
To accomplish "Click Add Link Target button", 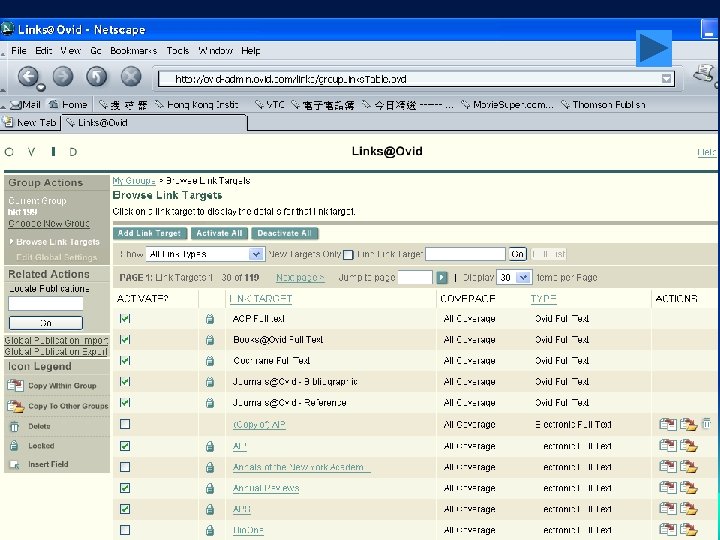I will tap(150, 233).
